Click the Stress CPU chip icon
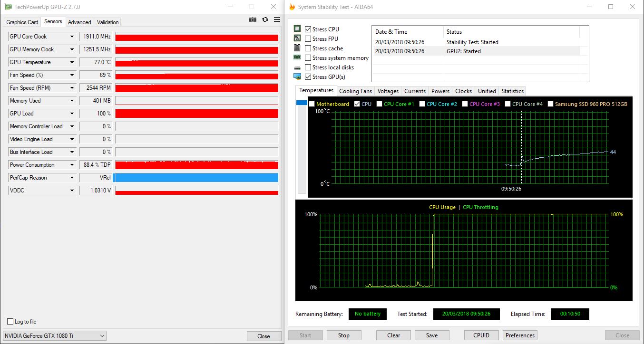This screenshot has height=344, width=644. (x=297, y=29)
